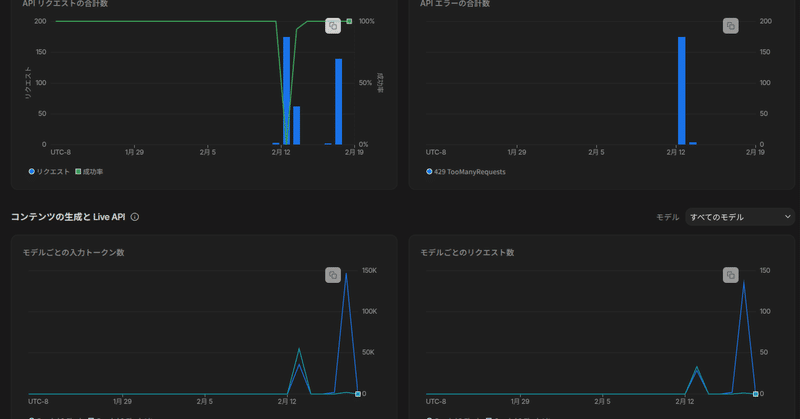
Task: Toggle the 成功率 legend entry
Action: coord(89,172)
